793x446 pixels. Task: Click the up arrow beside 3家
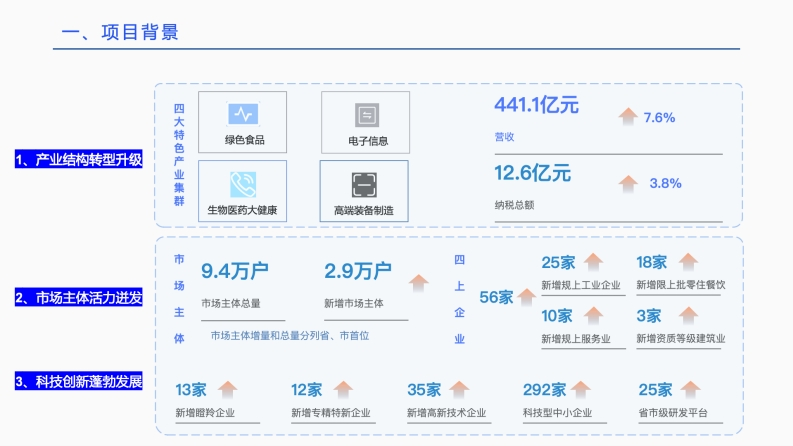[x=688, y=315]
